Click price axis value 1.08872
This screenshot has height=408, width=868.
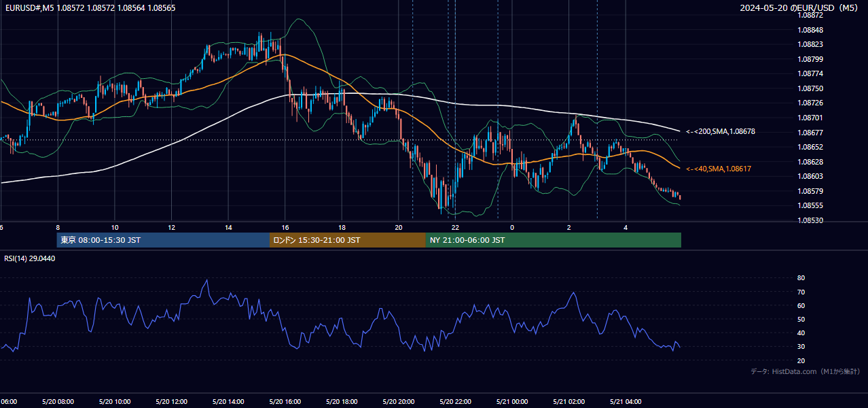coord(810,15)
